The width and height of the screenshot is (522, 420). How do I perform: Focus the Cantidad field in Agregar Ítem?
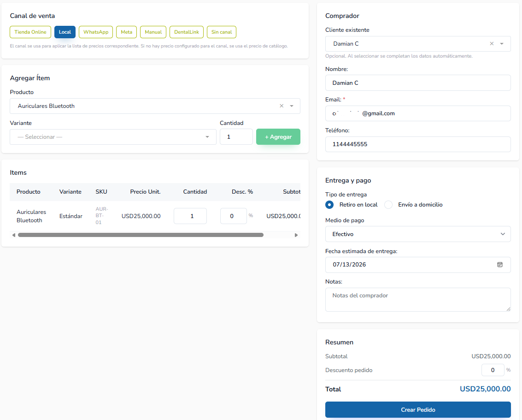point(236,137)
